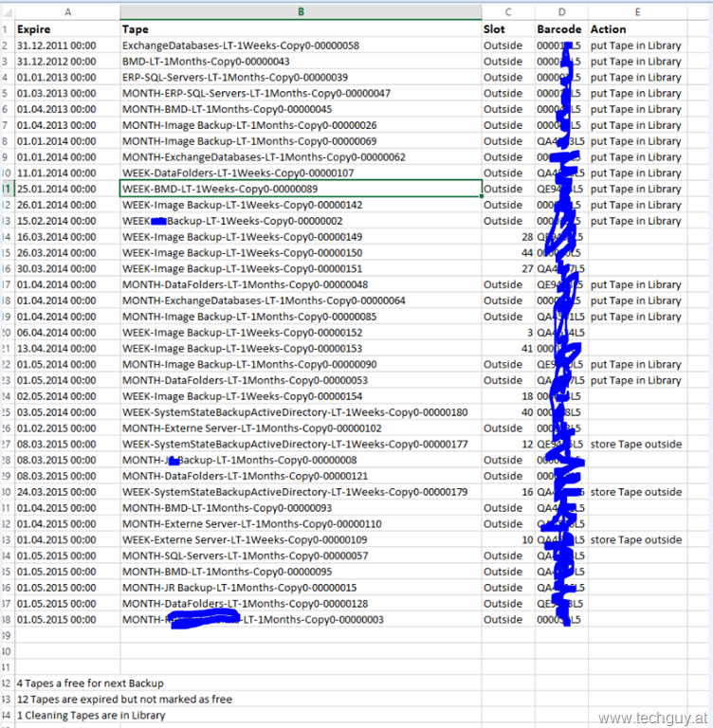Select row 2 header
Image resolution: width=713 pixels, height=728 pixels.
(x=6, y=45)
